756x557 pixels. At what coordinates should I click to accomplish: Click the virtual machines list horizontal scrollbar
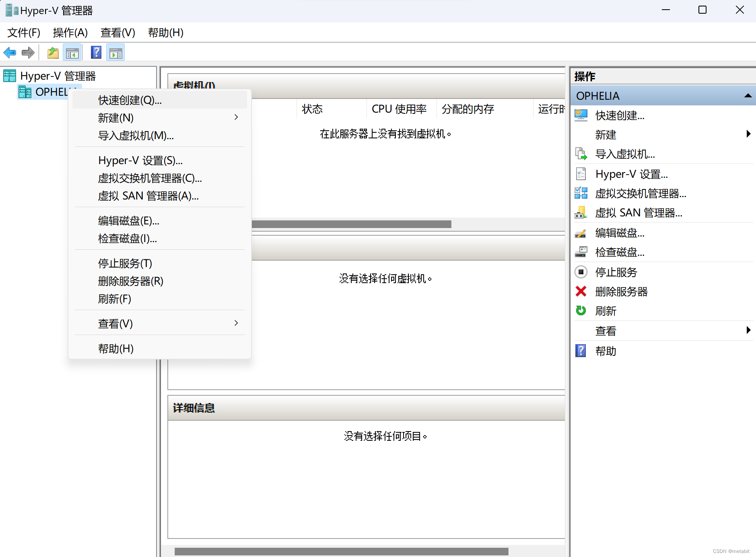(x=351, y=224)
